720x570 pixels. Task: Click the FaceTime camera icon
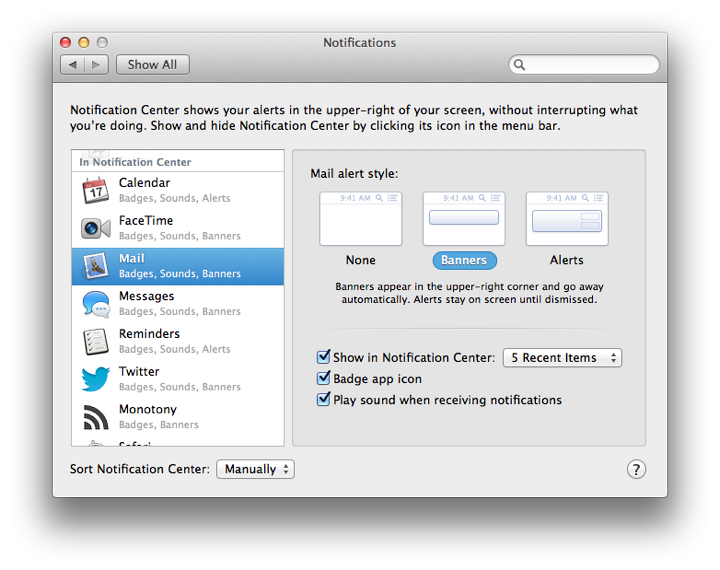[96, 228]
